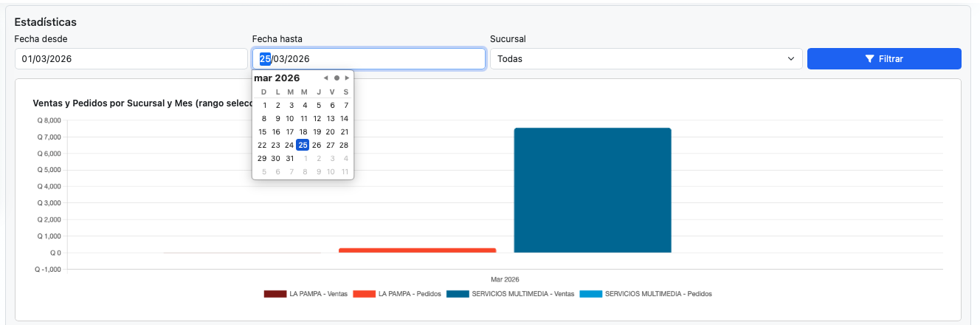Choose day 15 in the calendar
The height and width of the screenshot is (325, 980).
tap(262, 131)
